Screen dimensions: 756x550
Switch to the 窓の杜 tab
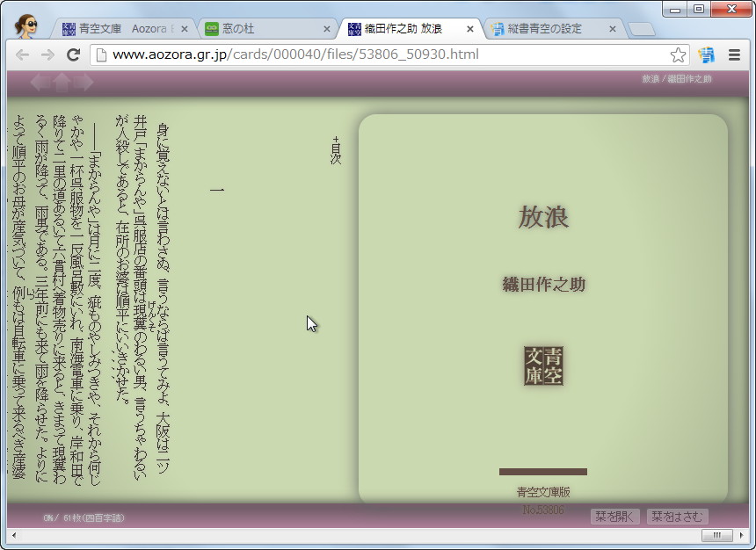[255, 27]
